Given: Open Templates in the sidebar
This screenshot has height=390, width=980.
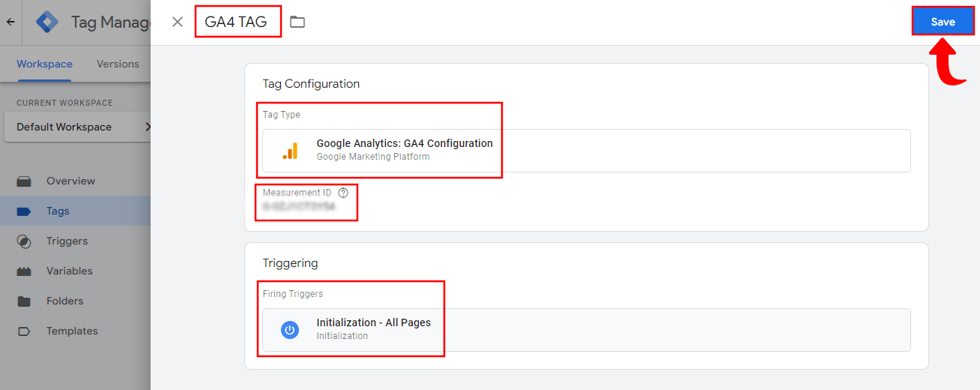Looking at the screenshot, I should pos(75,331).
